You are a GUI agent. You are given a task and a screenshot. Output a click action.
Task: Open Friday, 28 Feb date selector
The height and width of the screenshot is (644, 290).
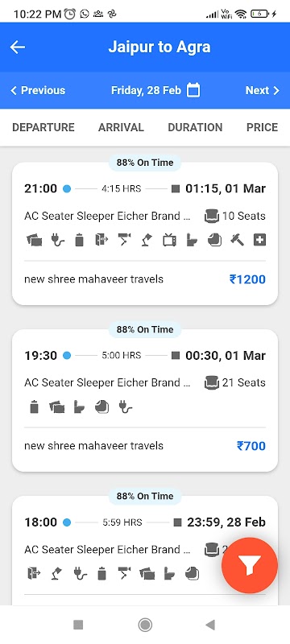point(155,90)
